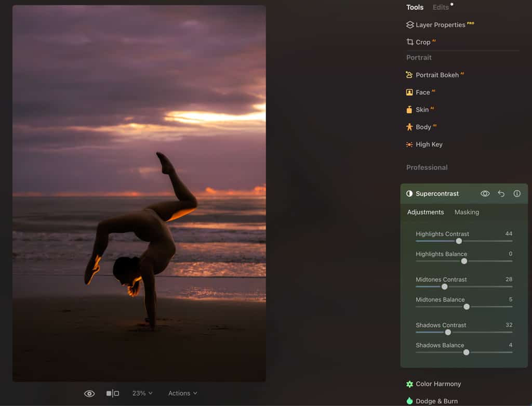The image size is (532, 406).
Task: Collapse the Supercontrast panel header
Action: [x=437, y=193]
